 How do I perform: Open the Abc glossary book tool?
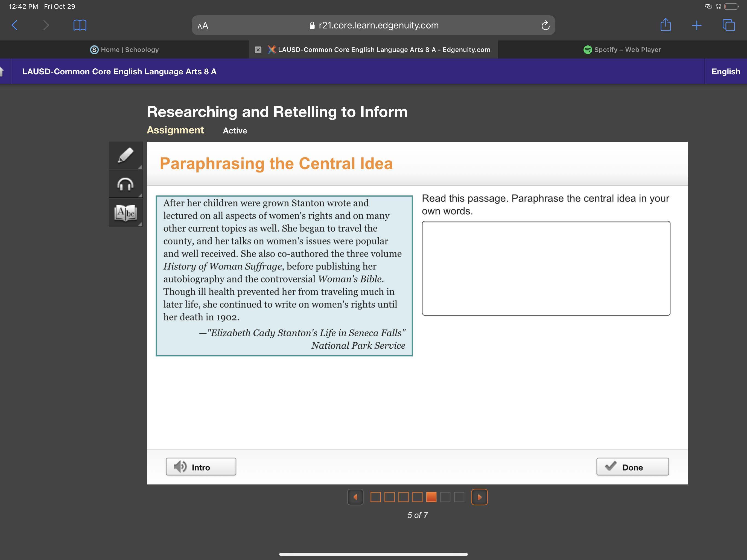pyautogui.click(x=126, y=212)
